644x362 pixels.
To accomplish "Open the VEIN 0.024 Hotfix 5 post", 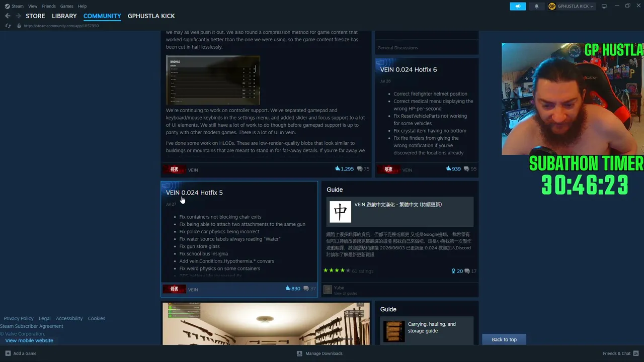I will (194, 193).
